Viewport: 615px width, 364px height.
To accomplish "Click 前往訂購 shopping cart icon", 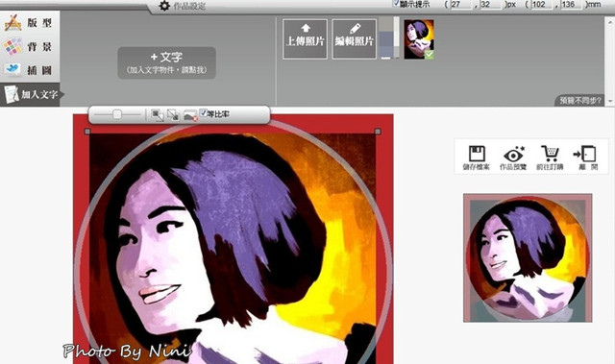I will tap(550, 158).
